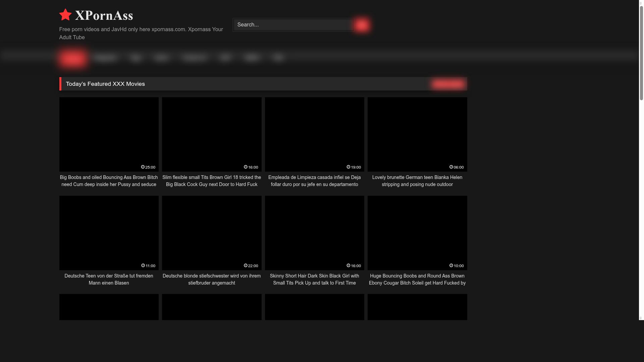This screenshot has width=644, height=362.
Task: Open the video thumbnail with 25:00 duration
Action: (109, 134)
